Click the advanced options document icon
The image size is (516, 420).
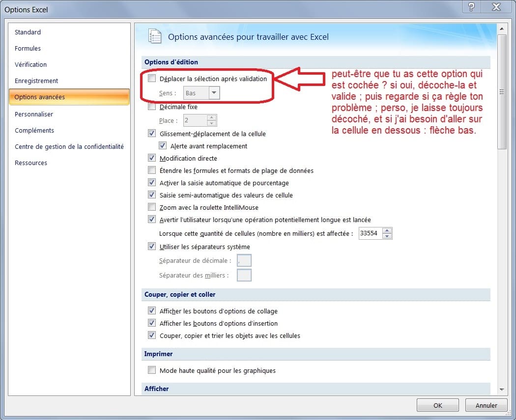[x=155, y=36]
